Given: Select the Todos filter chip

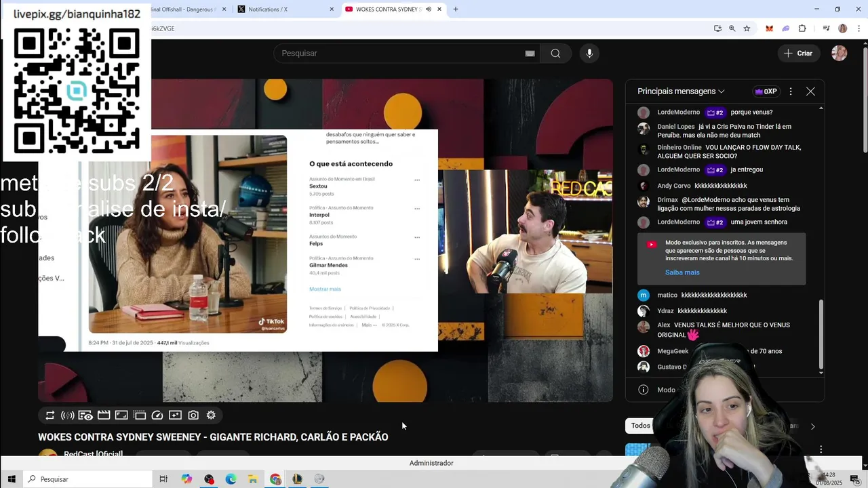Looking at the screenshot, I should (x=641, y=426).
